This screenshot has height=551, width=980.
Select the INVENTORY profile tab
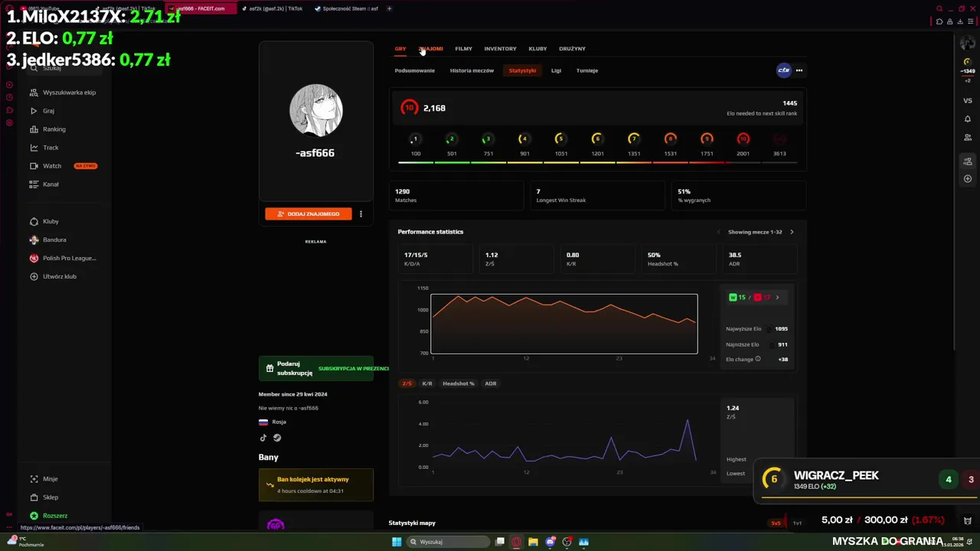point(500,48)
